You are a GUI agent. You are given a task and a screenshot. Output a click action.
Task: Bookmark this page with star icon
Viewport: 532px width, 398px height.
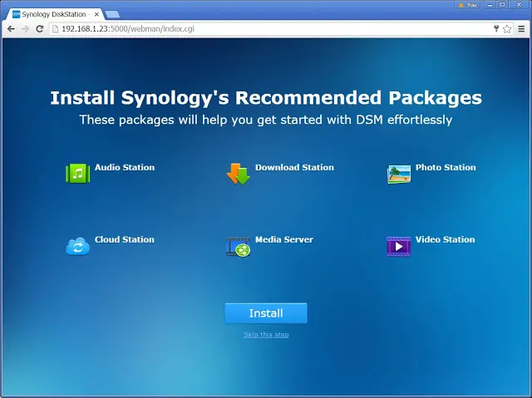[x=507, y=29]
